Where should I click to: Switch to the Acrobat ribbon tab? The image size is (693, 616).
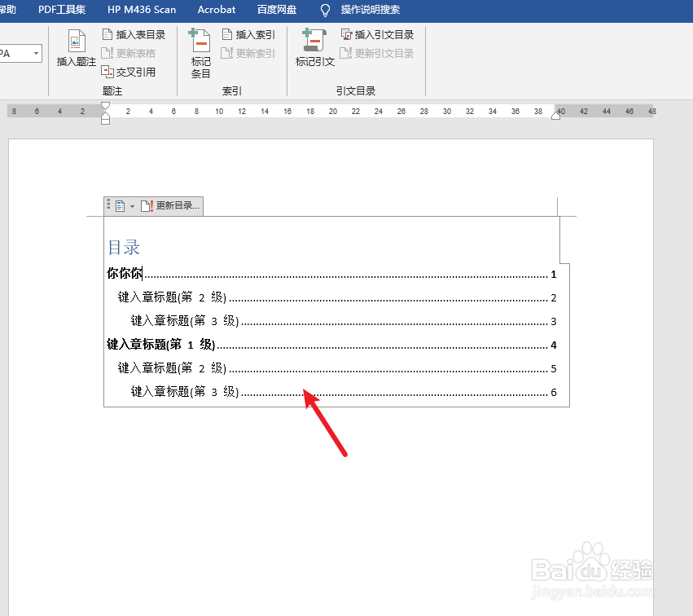pyautogui.click(x=216, y=10)
